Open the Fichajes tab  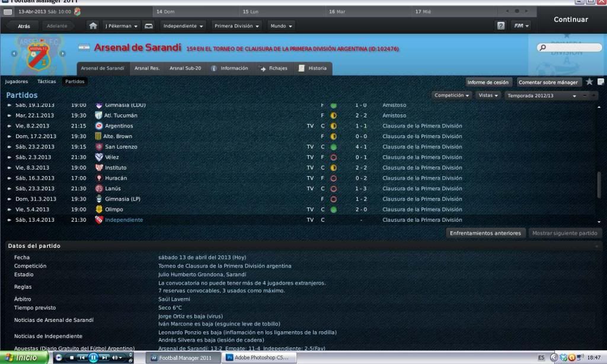(x=273, y=68)
